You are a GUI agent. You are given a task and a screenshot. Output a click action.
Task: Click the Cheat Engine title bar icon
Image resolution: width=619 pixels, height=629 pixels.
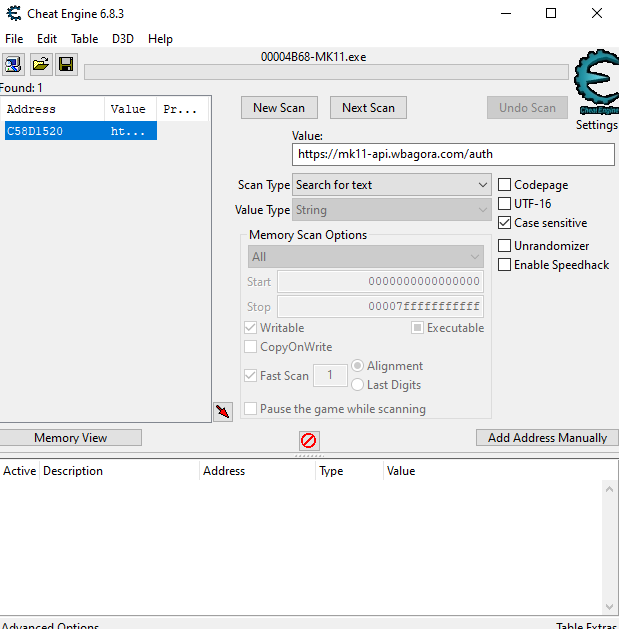click(14, 14)
